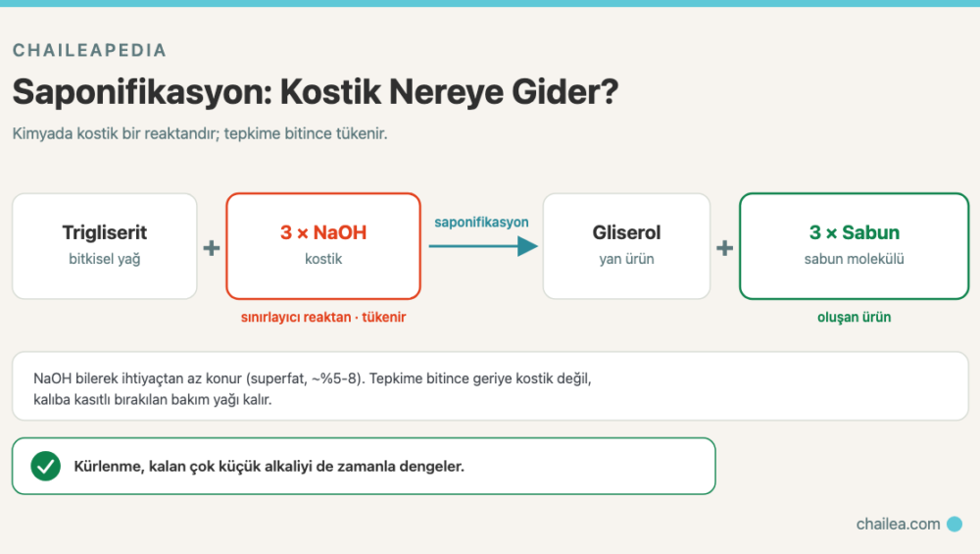
Task: Click the saponifikasyon arrow
Action: 483,246
